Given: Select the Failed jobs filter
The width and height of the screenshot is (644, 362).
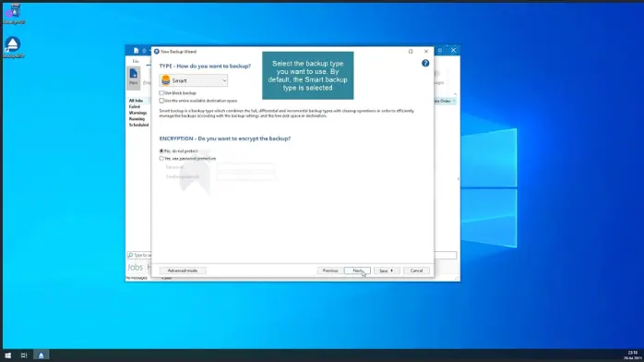Looking at the screenshot, I should pos(135,107).
